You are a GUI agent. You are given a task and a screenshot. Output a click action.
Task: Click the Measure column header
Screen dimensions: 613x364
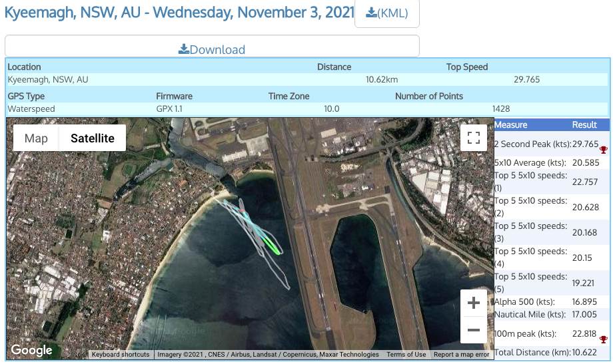pyautogui.click(x=511, y=124)
